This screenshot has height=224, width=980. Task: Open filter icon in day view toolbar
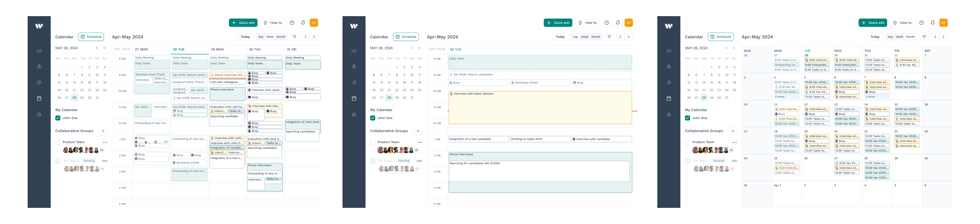[609, 37]
